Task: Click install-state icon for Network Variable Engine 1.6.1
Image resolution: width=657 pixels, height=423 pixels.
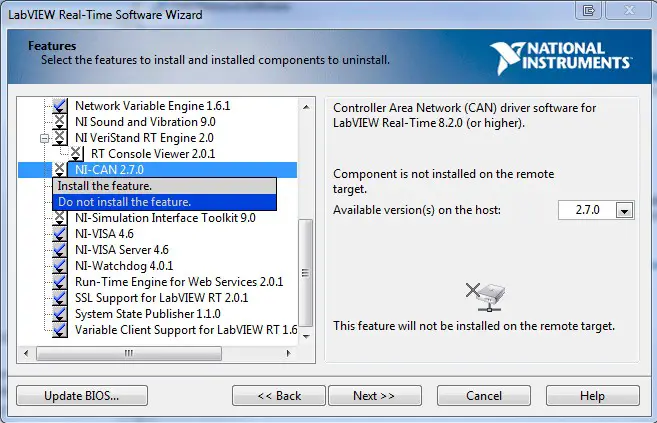Action: coord(59,106)
